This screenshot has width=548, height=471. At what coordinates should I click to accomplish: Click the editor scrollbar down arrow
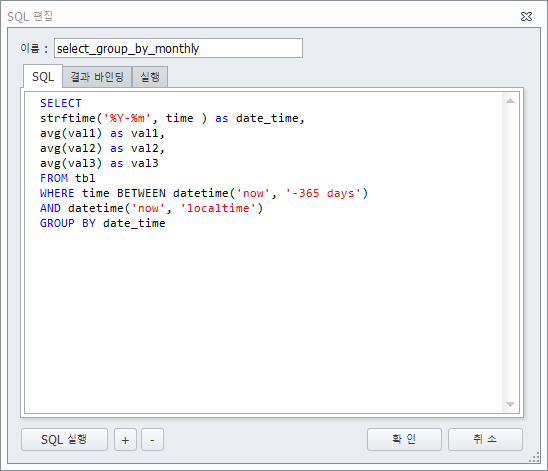(x=510, y=404)
